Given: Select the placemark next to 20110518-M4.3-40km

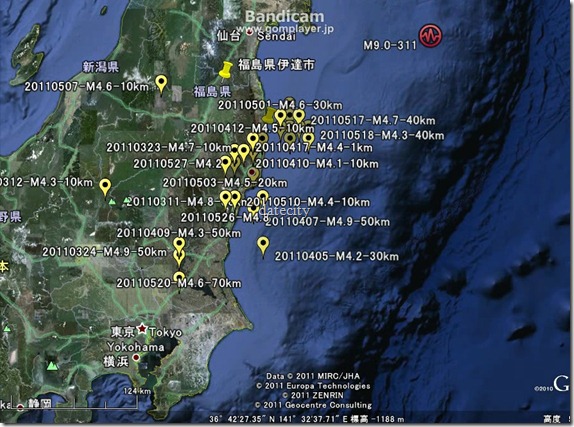Looking at the screenshot, I should 309,141.
